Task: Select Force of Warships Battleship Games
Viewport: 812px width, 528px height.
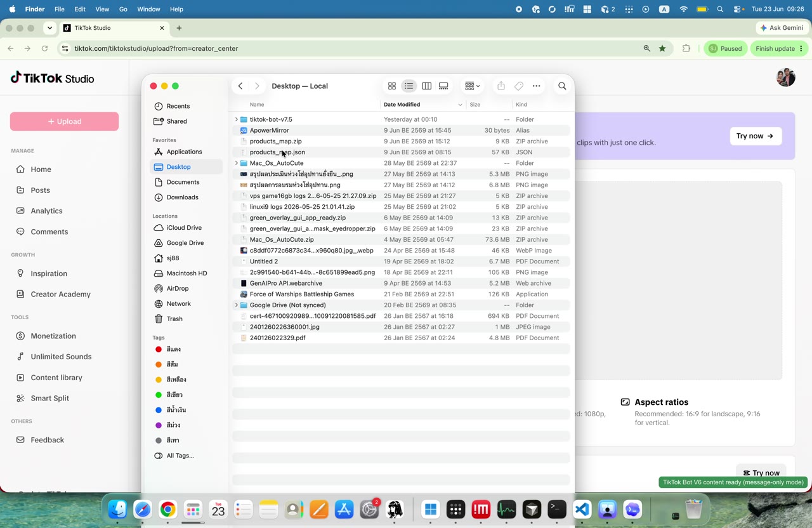Action: [401, 294]
